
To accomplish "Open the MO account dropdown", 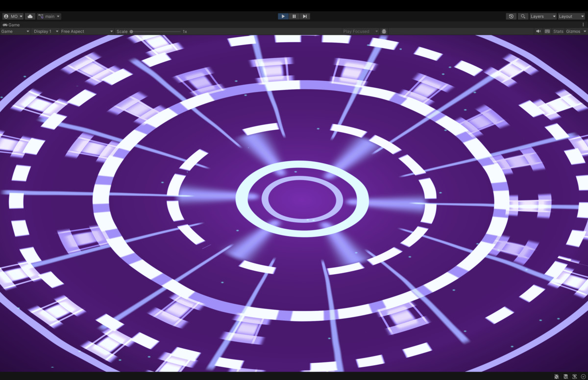I will pos(13,16).
